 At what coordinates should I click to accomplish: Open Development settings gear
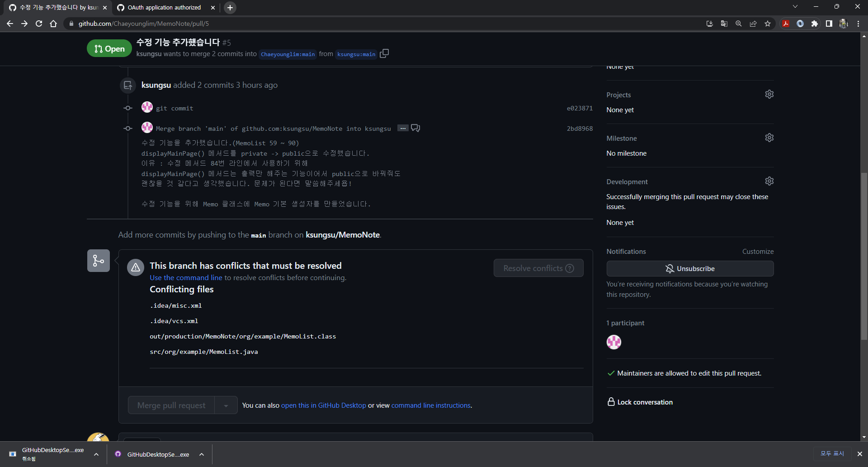pyautogui.click(x=769, y=181)
